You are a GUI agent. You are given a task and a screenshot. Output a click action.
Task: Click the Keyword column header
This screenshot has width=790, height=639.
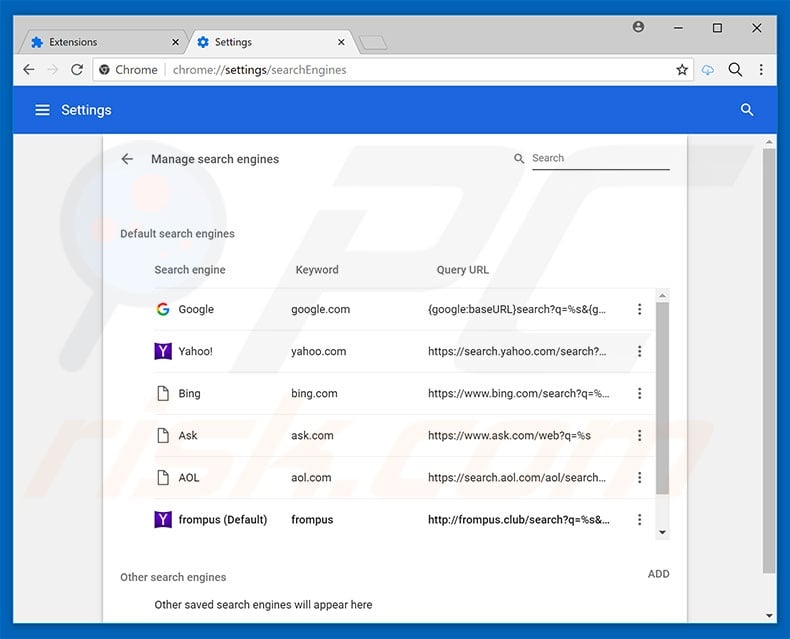(317, 270)
